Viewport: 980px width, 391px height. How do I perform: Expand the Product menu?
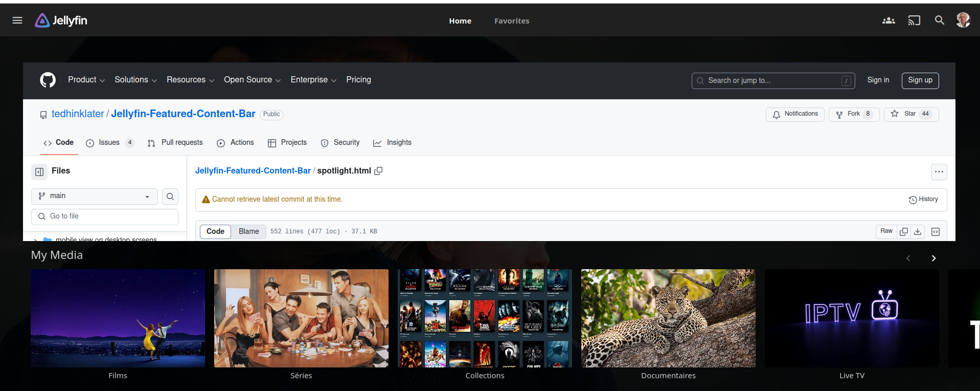(x=86, y=80)
